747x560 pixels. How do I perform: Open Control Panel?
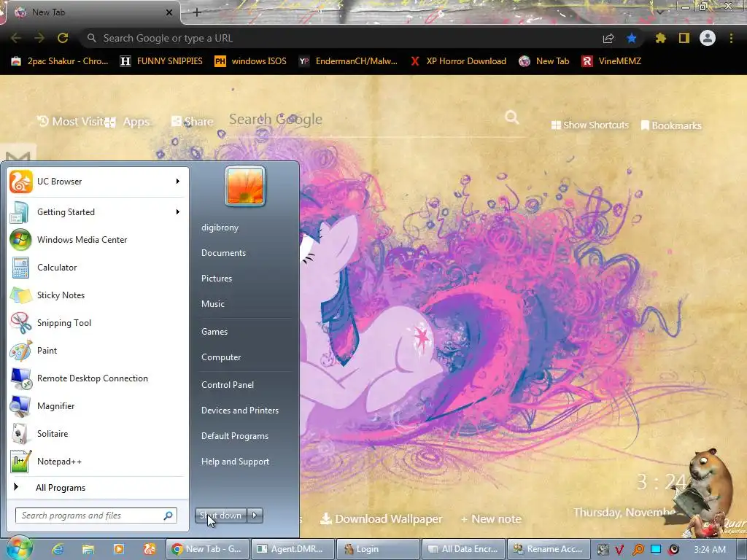[x=228, y=385]
